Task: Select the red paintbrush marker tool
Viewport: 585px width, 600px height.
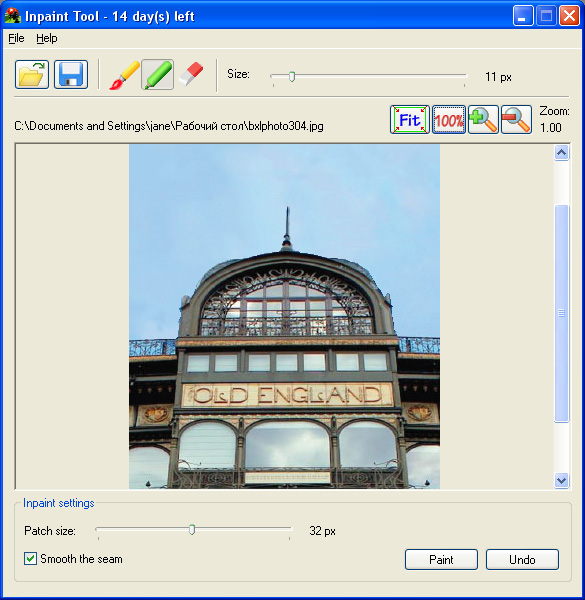Action: click(x=124, y=75)
